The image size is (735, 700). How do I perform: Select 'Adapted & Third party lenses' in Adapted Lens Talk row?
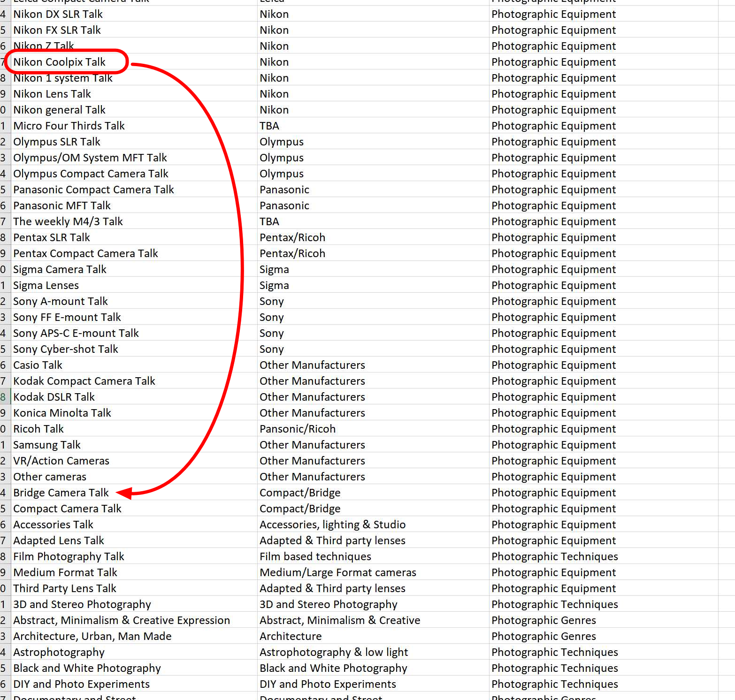373,540
